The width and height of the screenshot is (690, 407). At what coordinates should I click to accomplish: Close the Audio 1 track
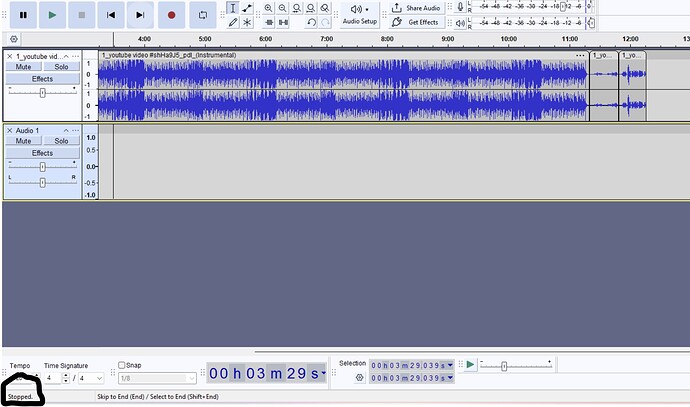pos(9,131)
